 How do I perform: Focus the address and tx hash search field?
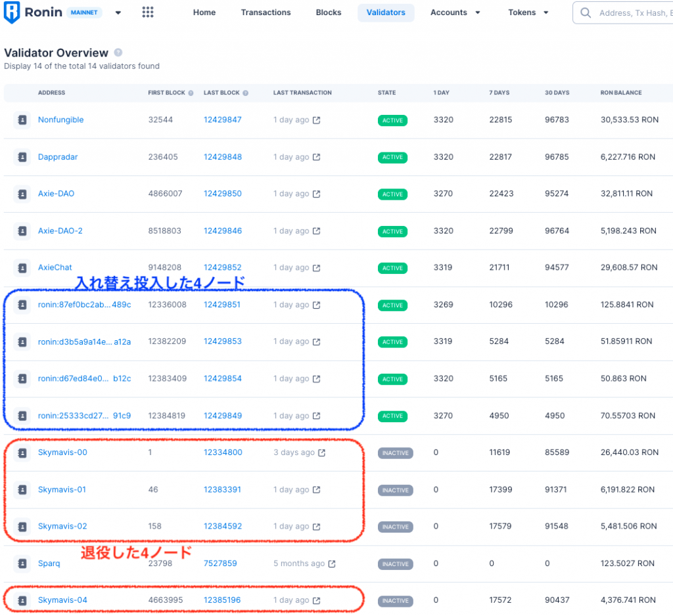coord(623,13)
